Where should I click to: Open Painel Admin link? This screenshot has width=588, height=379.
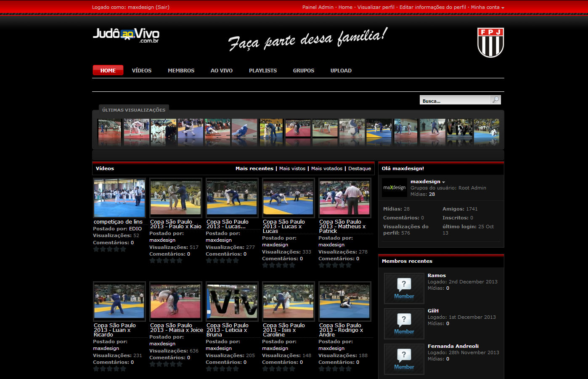(318, 7)
